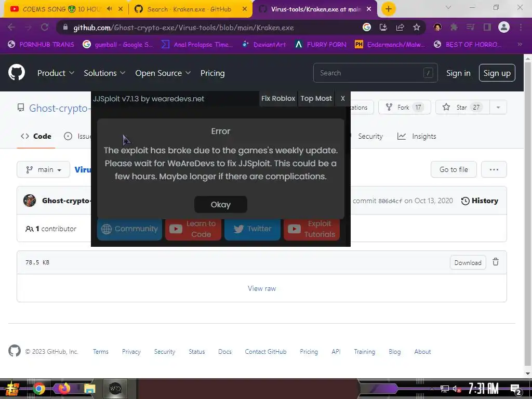The height and width of the screenshot is (399, 532).
Task: Delete the file using the trash icon
Action: point(496,262)
